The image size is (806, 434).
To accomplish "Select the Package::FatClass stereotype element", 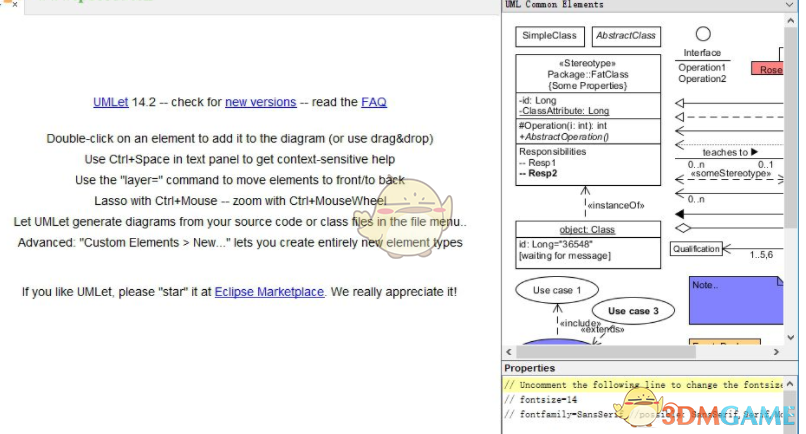I will pos(588,120).
